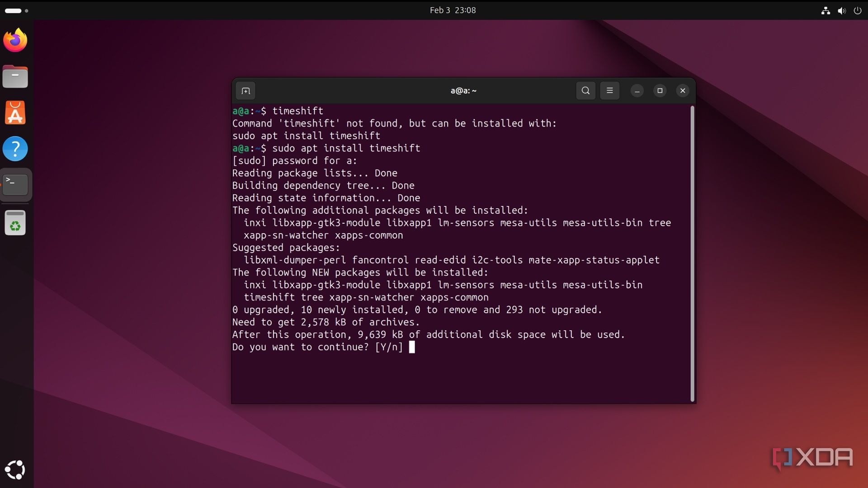Click the "Command 'timeshift' not found" line
868x488 pixels.
click(395, 123)
